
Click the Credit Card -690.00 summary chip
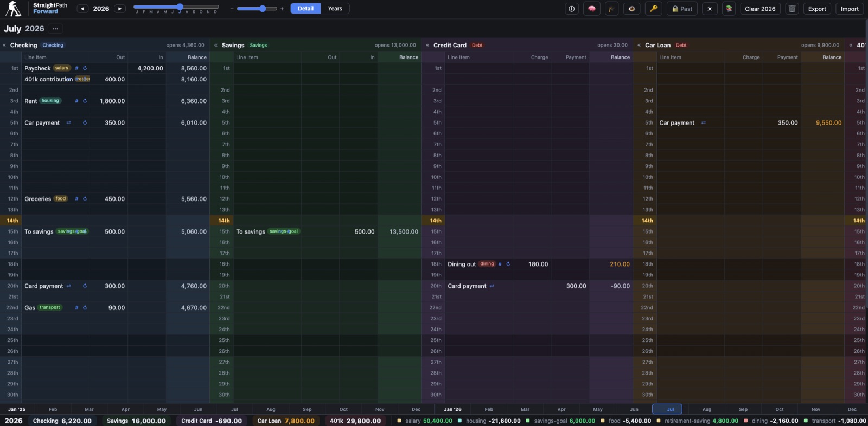212,421
